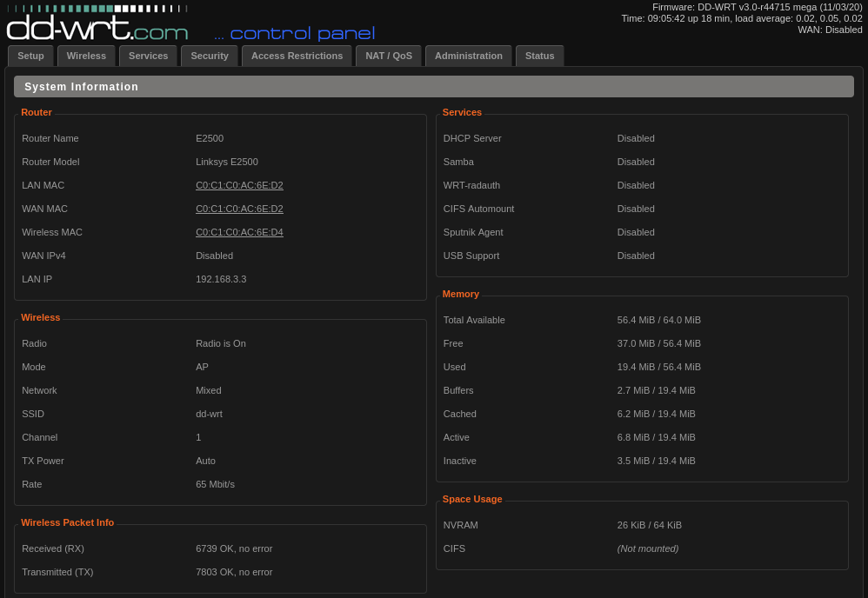Open the Setup tab
The width and height of the screenshot is (868, 598).
click(x=30, y=56)
